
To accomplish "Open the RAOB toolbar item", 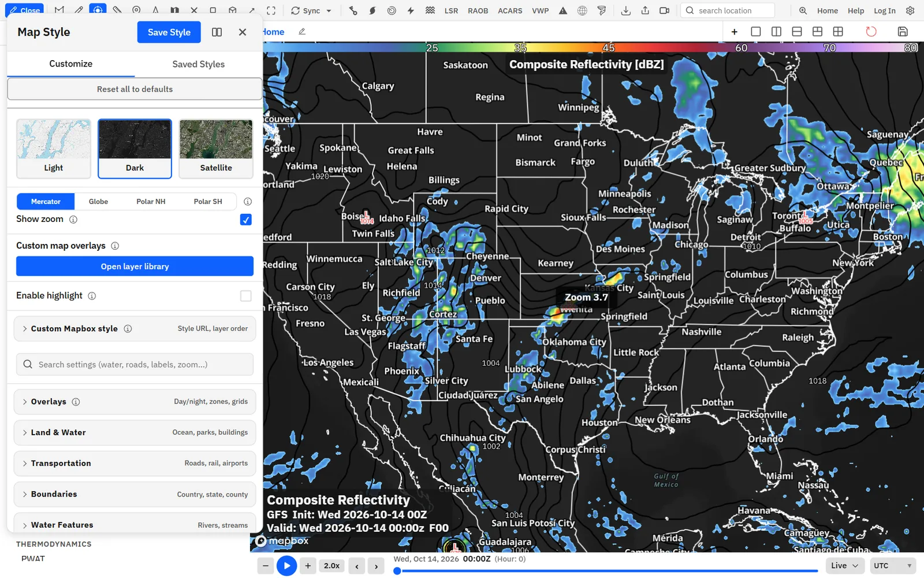I will (478, 10).
